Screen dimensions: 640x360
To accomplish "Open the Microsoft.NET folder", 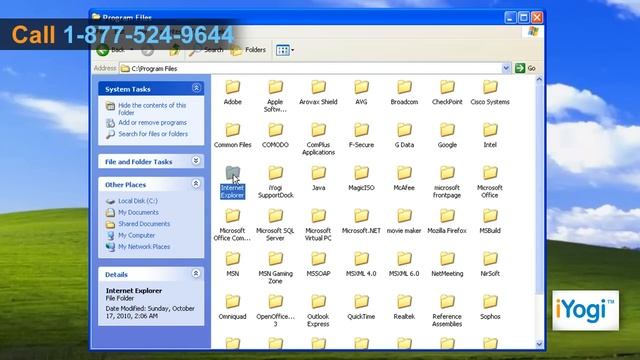I will tap(361, 221).
